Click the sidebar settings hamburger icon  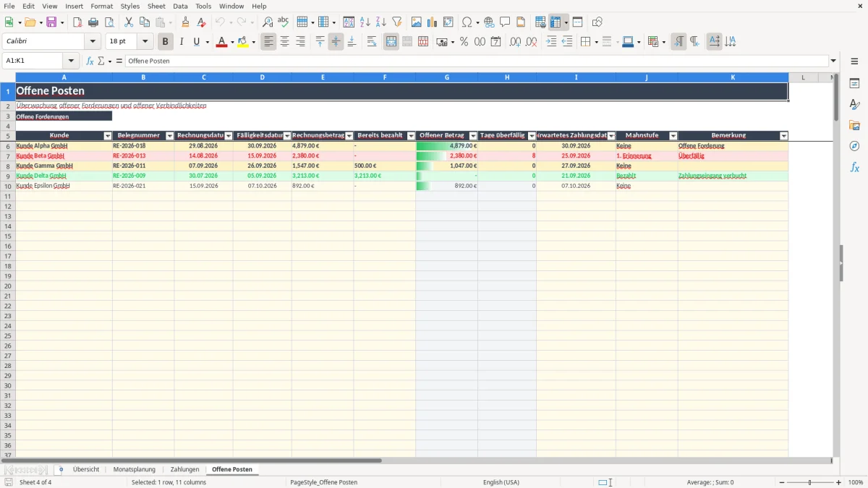click(854, 63)
